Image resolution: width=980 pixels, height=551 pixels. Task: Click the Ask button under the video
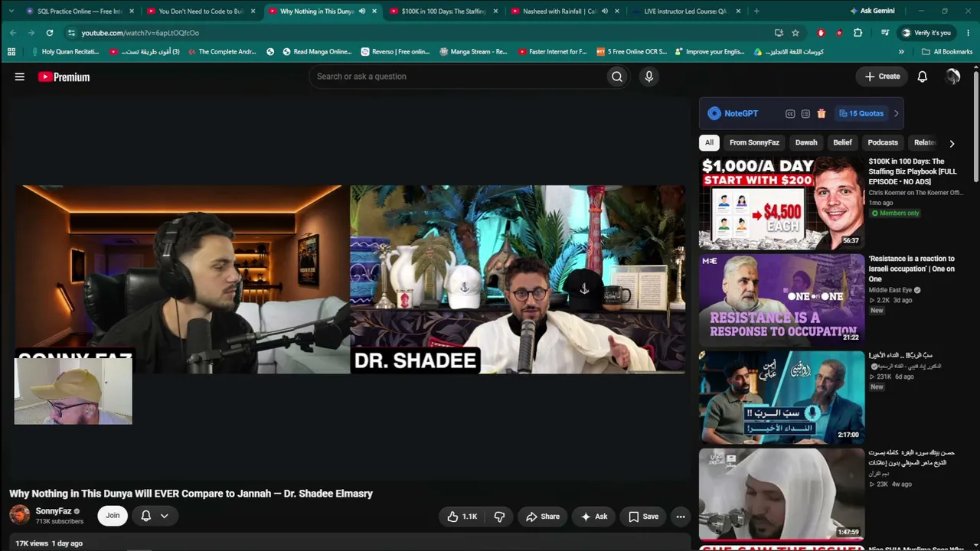(594, 517)
